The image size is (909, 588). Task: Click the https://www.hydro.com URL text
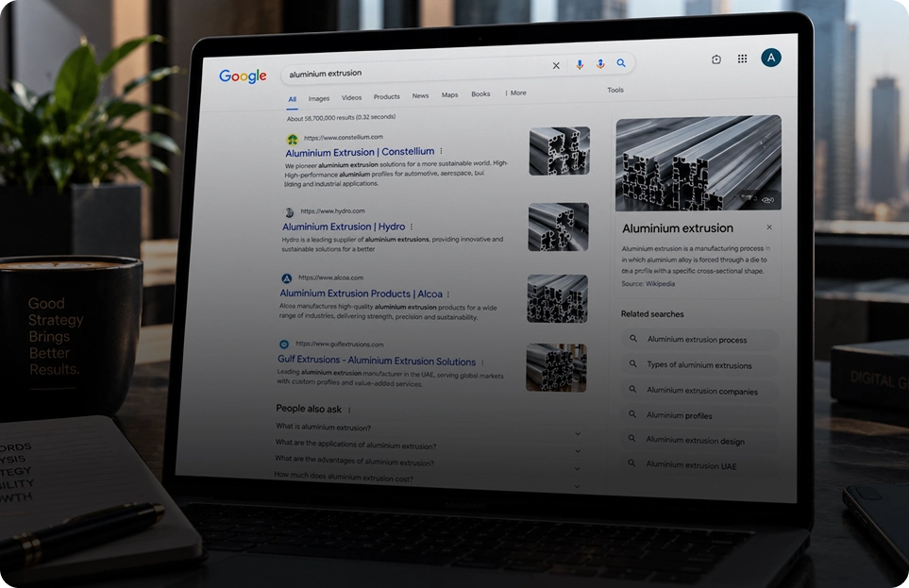point(333,211)
